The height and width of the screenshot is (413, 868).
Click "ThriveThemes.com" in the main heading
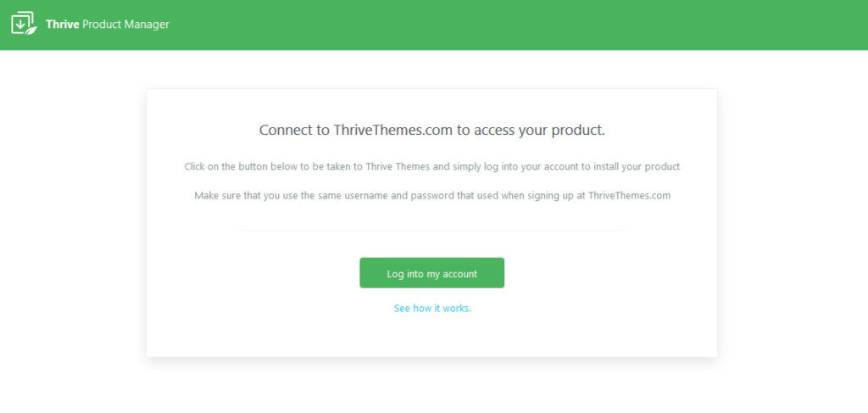[x=393, y=131]
